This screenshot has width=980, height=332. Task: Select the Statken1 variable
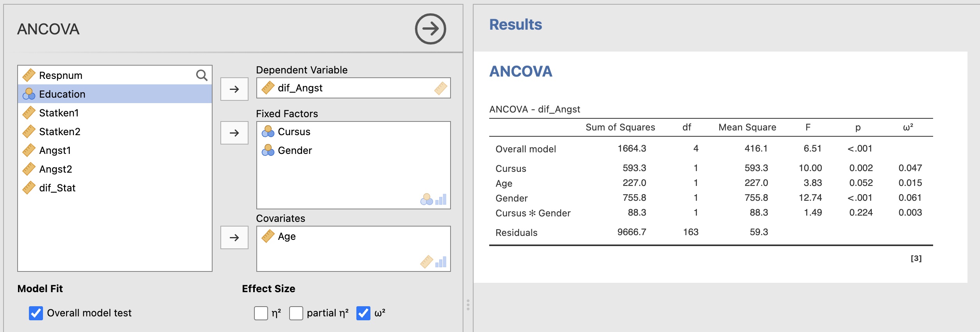59,113
